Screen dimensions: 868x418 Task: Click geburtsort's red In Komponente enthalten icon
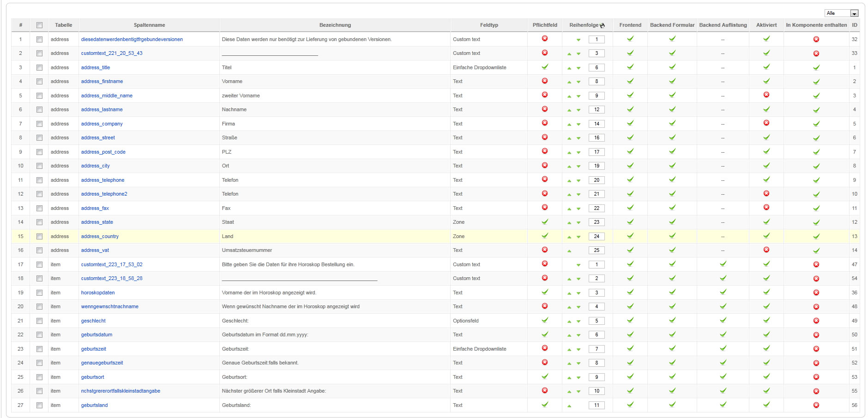816,377
